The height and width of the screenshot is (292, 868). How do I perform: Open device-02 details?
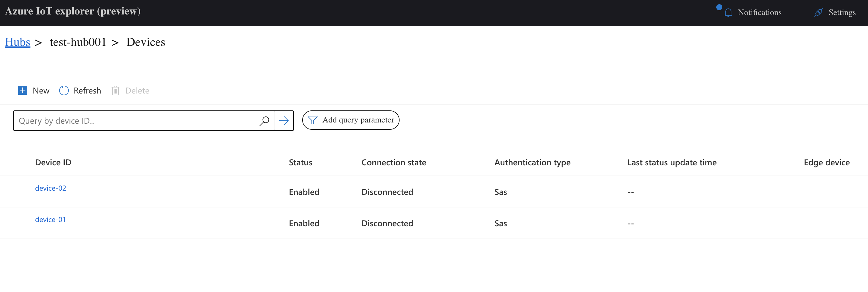[50, 188]
